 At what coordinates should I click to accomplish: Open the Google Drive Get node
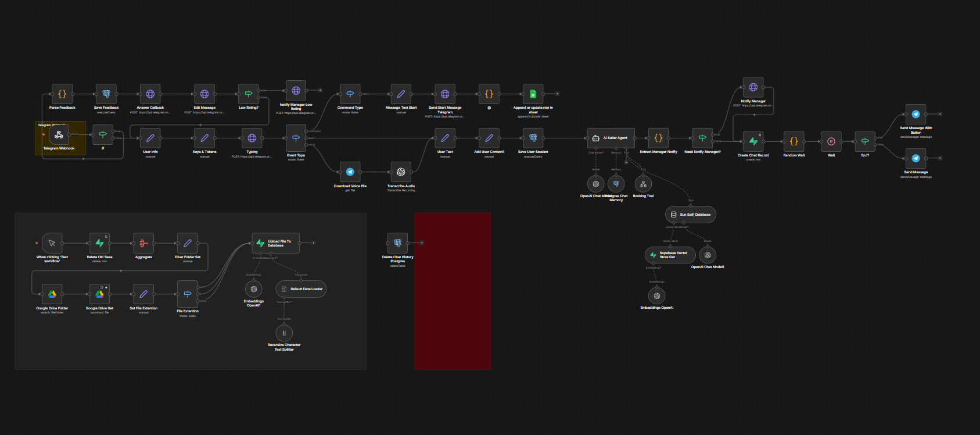coord(99,294)
